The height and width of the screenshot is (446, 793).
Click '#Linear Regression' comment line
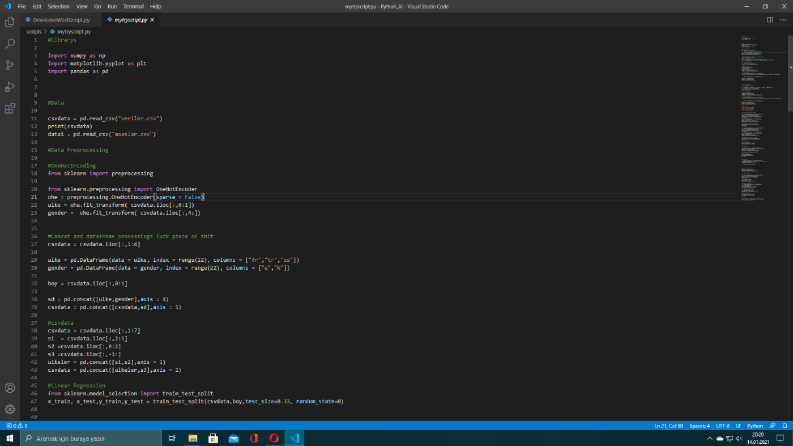point(76,386)
